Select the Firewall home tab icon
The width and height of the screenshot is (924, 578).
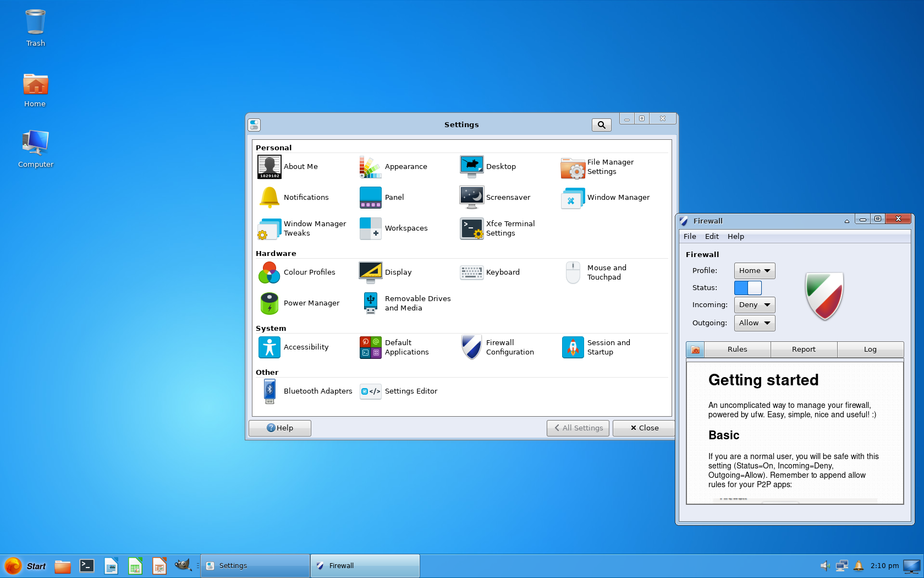point(695,350)
